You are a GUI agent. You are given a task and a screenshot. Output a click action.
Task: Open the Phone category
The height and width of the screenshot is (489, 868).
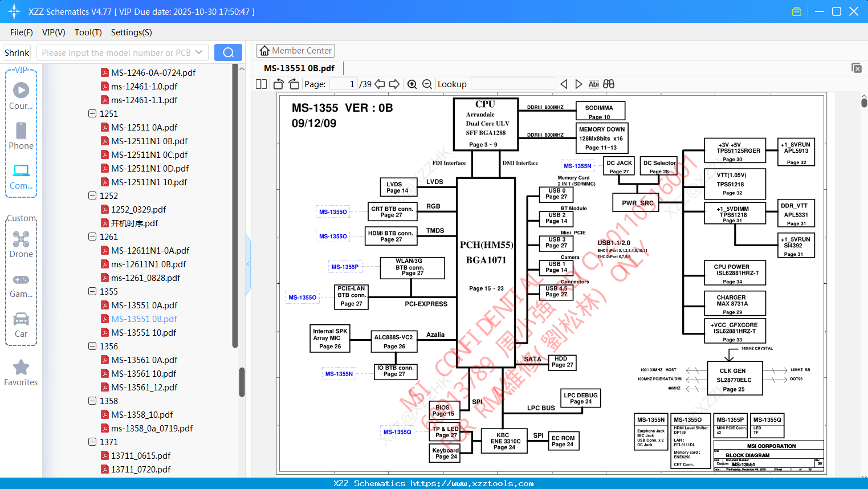(x=21, y=136)
